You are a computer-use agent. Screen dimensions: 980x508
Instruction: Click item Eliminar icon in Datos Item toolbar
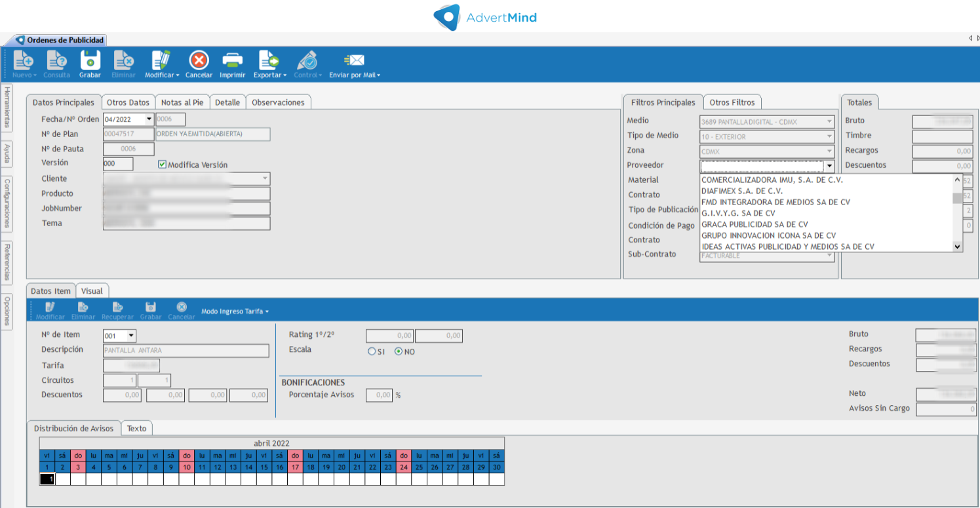pyautogui.click(x=83, y=307)
